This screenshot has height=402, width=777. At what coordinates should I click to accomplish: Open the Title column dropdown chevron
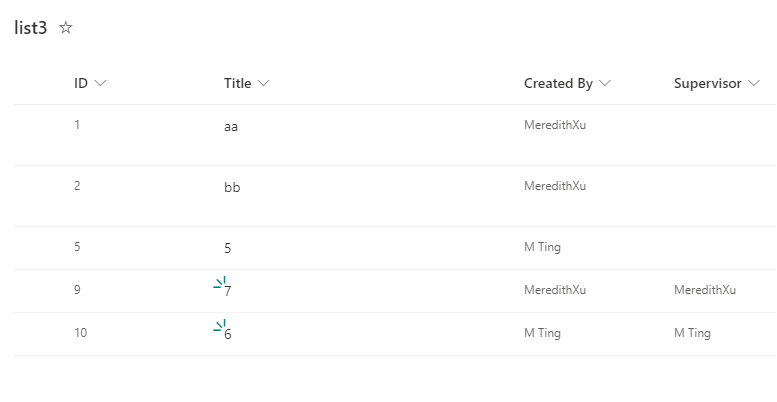pyautogui.click(x=264, y=83)
